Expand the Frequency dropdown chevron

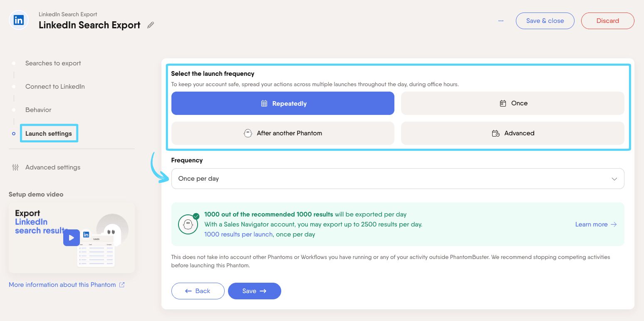click(614, 179)
